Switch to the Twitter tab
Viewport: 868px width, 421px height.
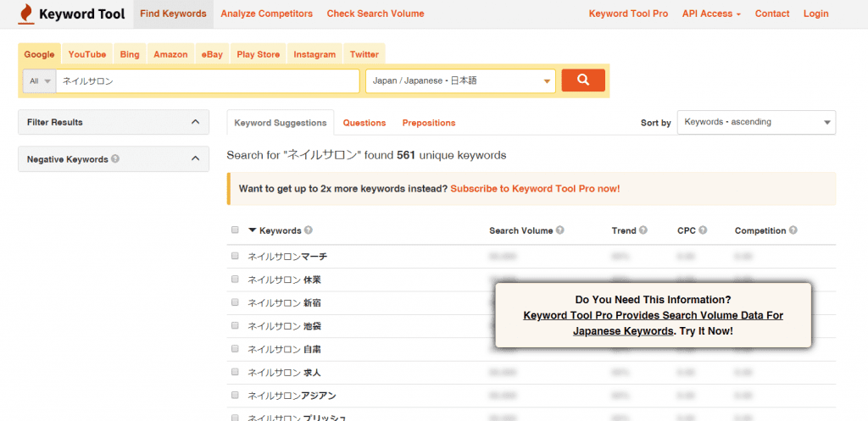click(364, 54)
